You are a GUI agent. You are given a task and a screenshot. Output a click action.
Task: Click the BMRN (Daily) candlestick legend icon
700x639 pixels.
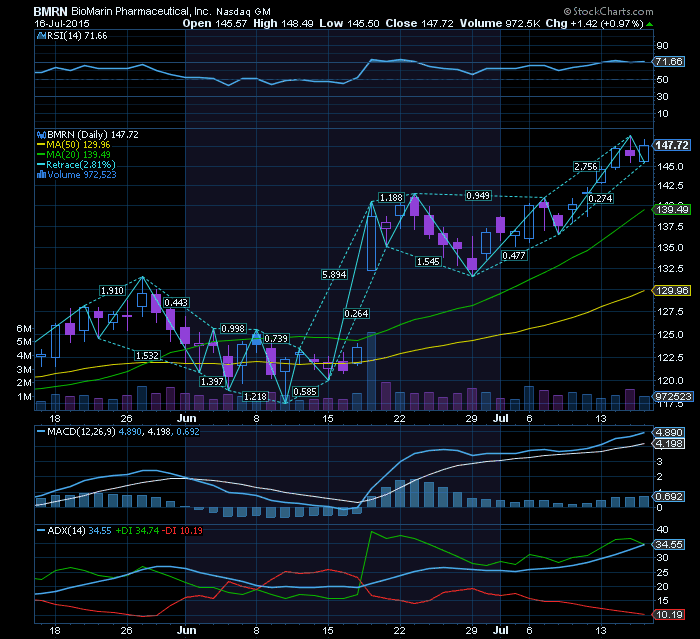click(41, 134)
